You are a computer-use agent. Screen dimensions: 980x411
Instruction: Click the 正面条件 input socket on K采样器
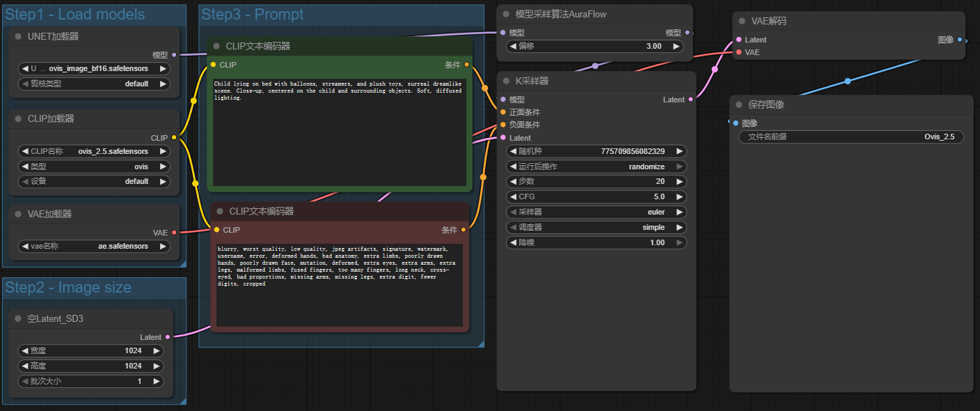click(503, 112)
